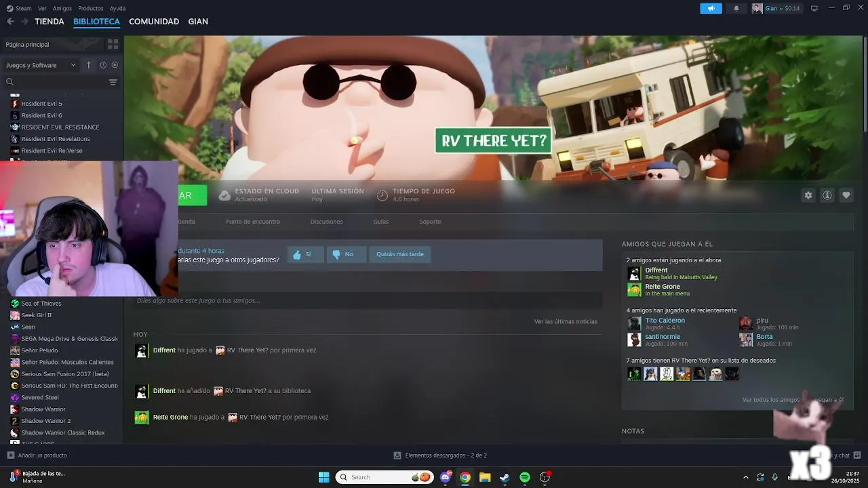Open advanced library filter options icon

coord(113,82)
